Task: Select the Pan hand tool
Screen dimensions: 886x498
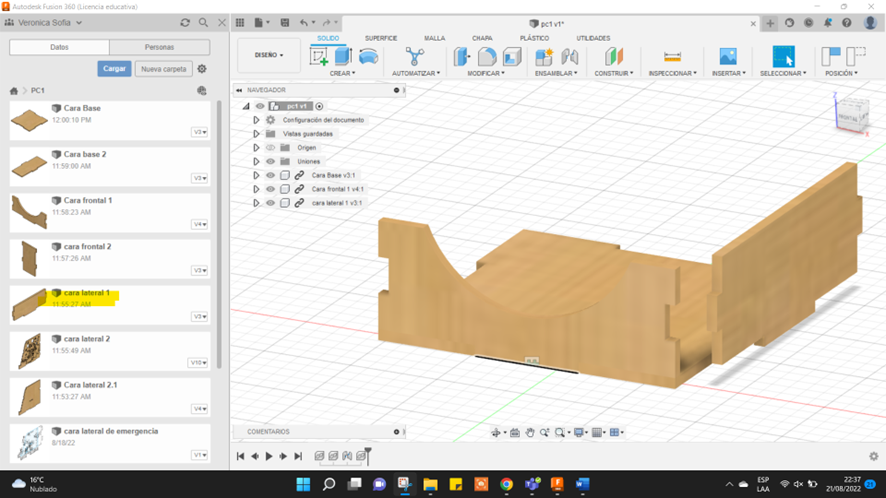Action: click(529, 432)
